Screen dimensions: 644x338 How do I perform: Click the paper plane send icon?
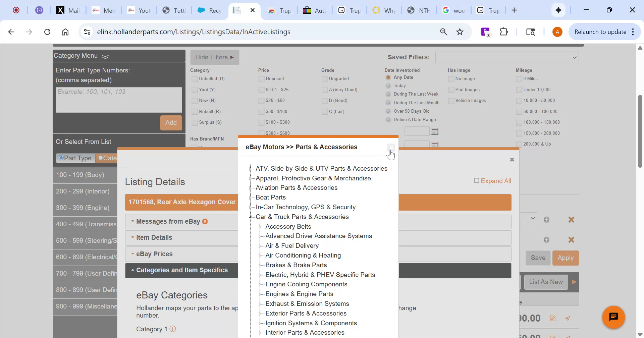(568, 318)
